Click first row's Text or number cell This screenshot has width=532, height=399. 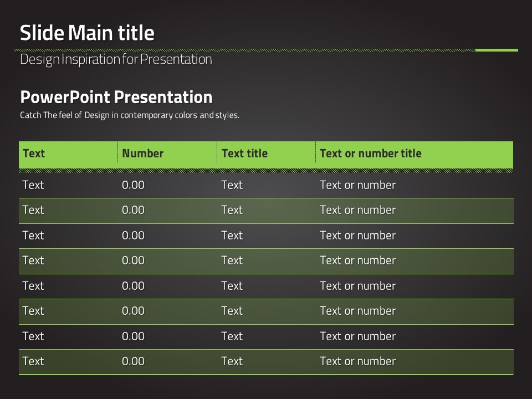[358, 185]
